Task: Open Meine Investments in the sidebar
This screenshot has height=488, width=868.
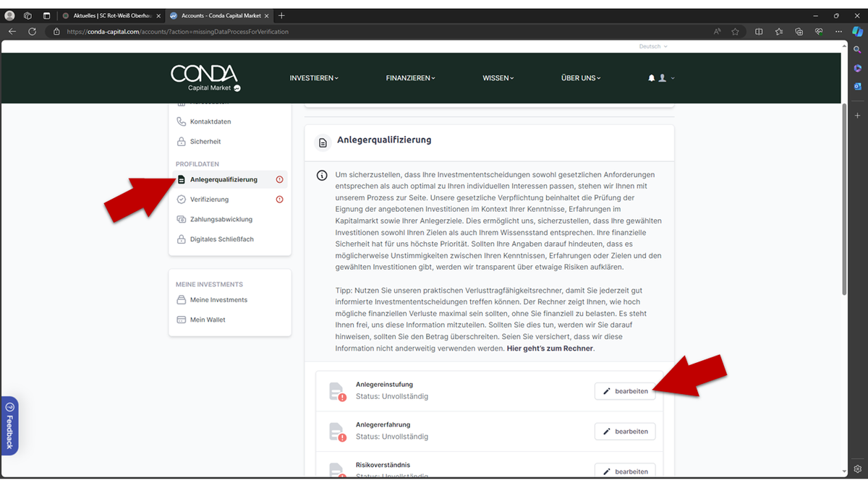Action: point(218,299)
